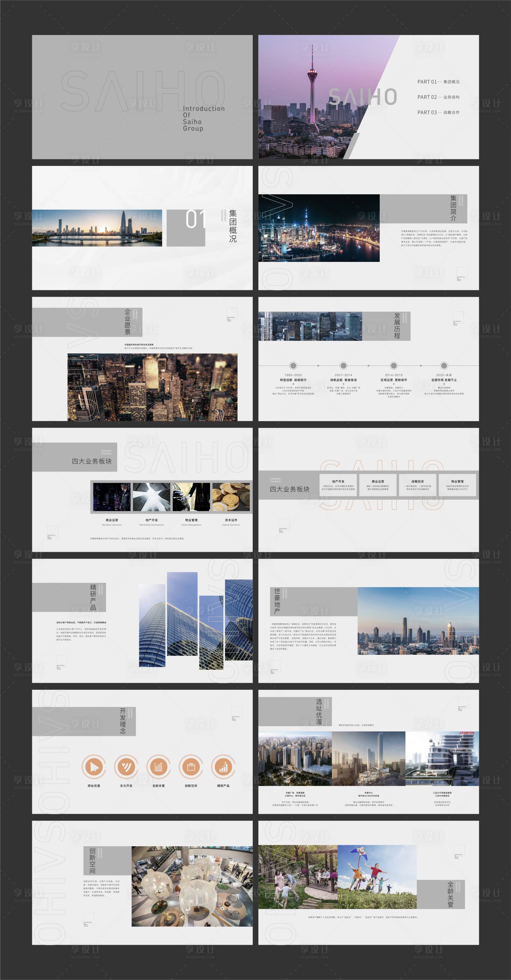Click the gold coins photo above 资本运作
The image size is (511, 980).
[231, 497]
